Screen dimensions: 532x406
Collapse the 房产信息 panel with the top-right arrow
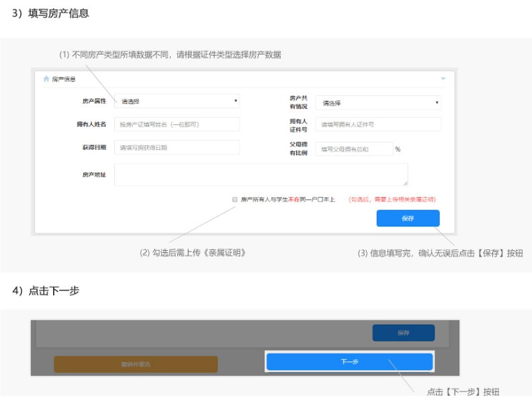443,79
